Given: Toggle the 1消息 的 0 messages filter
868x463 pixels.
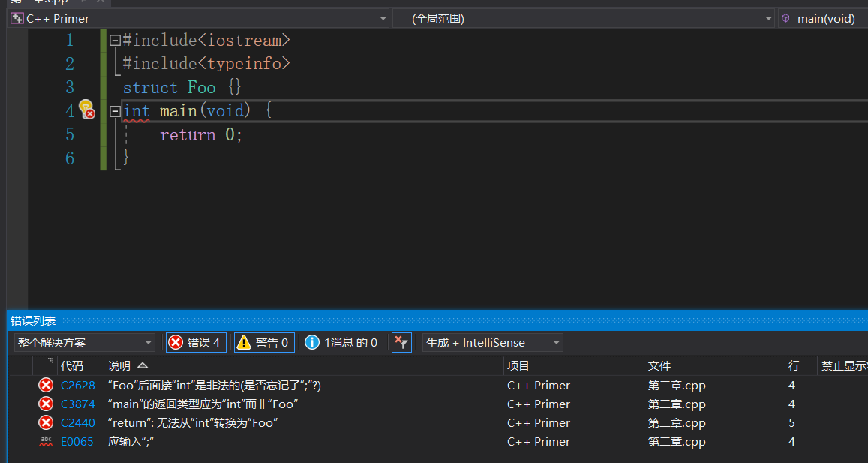Looking at the screenshot, I should coord(342,343).
